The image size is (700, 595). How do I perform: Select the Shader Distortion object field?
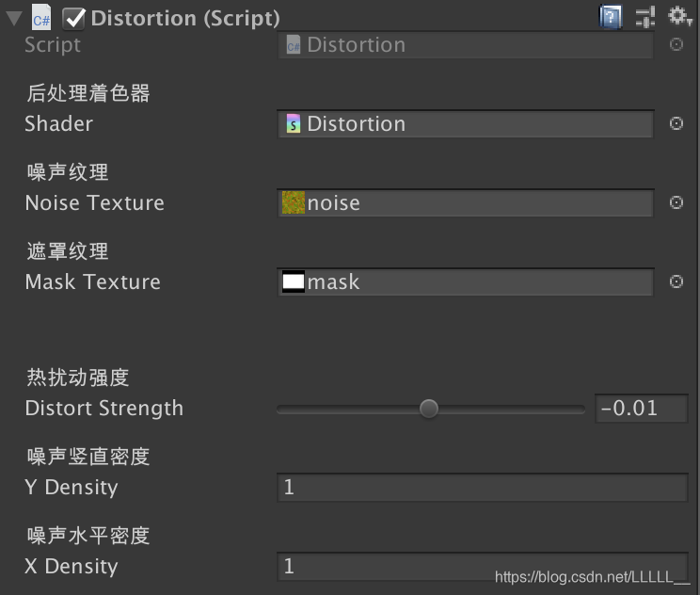pos(465,123)
